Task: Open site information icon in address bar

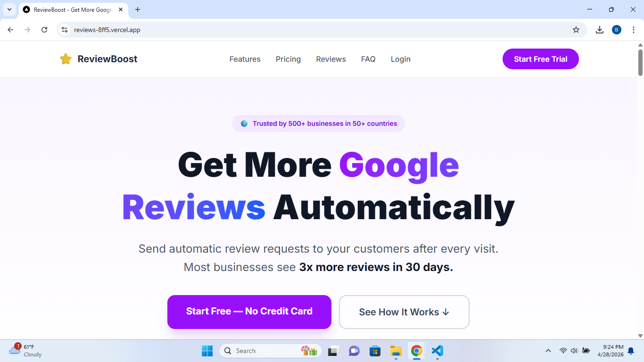Action: pyautogui.click(x=65, y=30)
